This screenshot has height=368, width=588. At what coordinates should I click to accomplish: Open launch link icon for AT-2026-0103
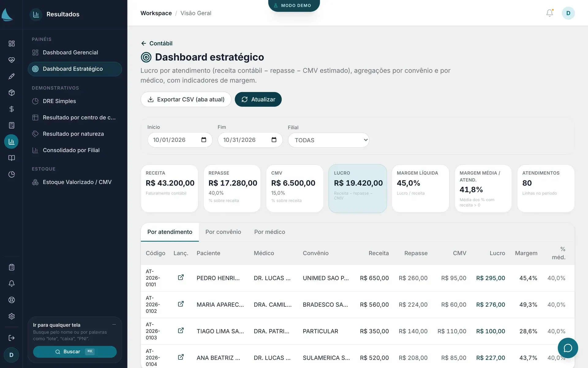(181, 331)
